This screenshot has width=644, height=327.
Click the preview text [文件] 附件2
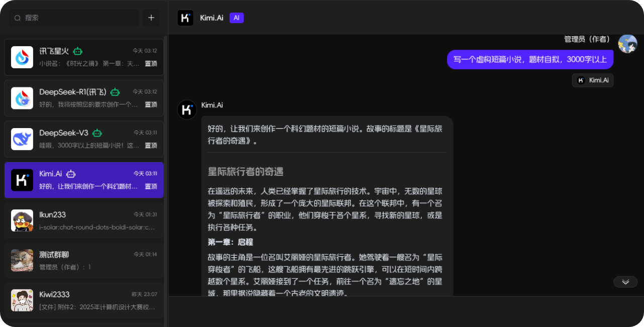tap(97, 307)
